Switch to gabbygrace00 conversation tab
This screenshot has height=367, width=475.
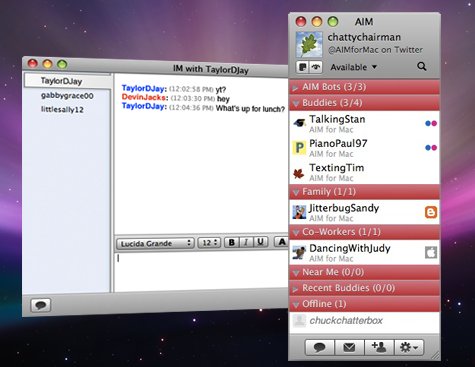tap(67, 96)
